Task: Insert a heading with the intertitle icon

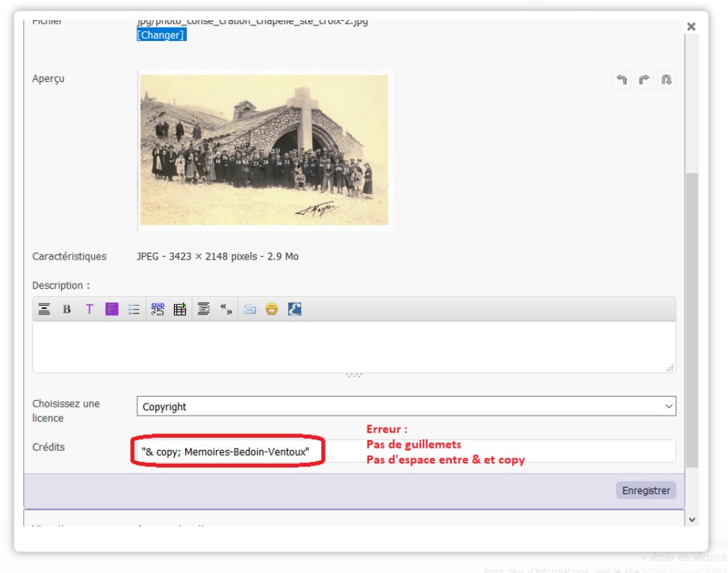Action: coord(44,309)
